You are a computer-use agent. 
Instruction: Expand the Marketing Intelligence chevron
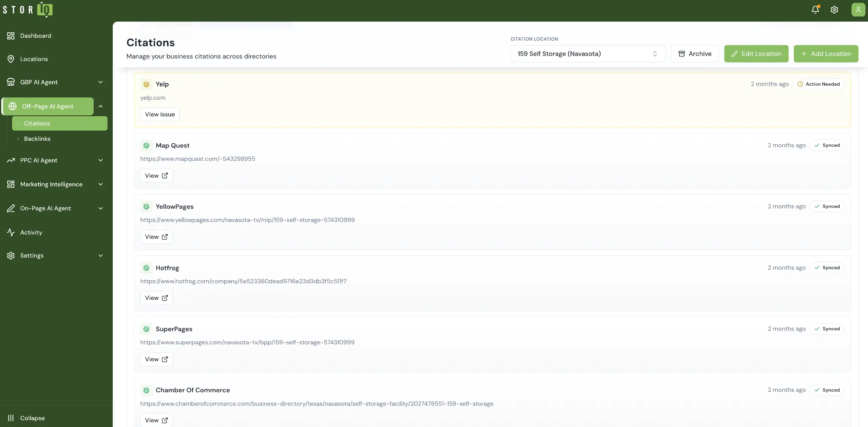click(100, 184)
